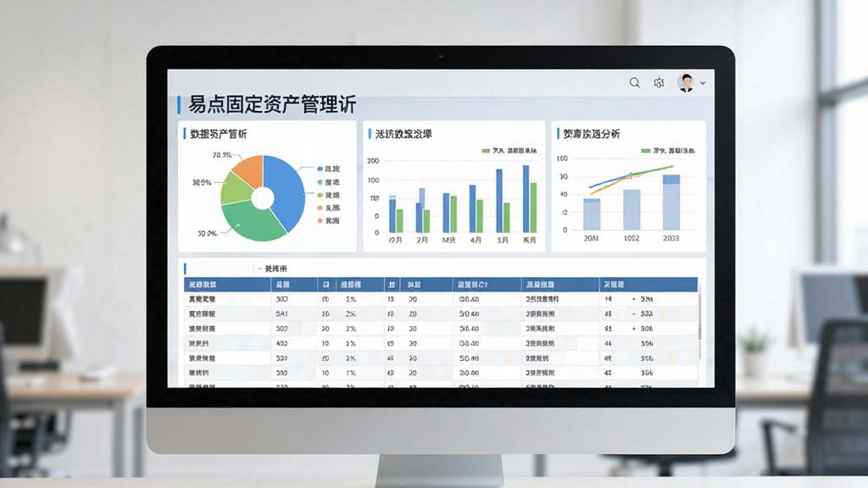Toggle the orange dot in the pie legend
Viewport: 868px width, 488px height.
(320, 208)
